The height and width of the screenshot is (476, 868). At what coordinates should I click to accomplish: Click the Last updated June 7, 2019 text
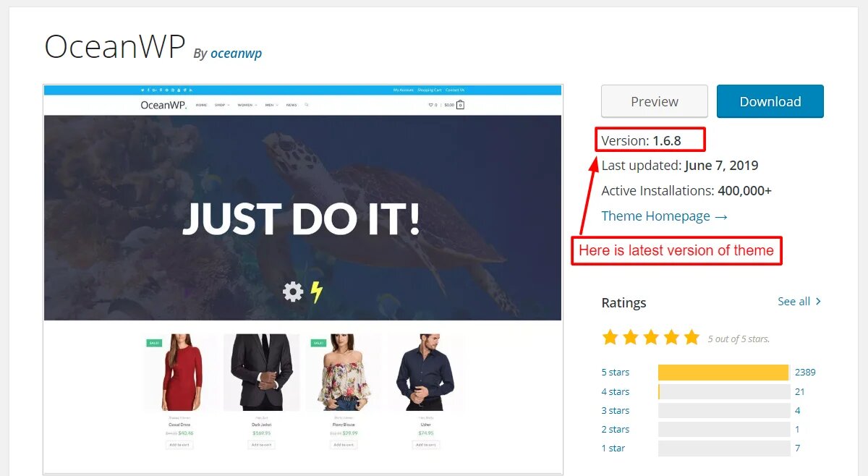pyautogui.click(x=680, y=165)
